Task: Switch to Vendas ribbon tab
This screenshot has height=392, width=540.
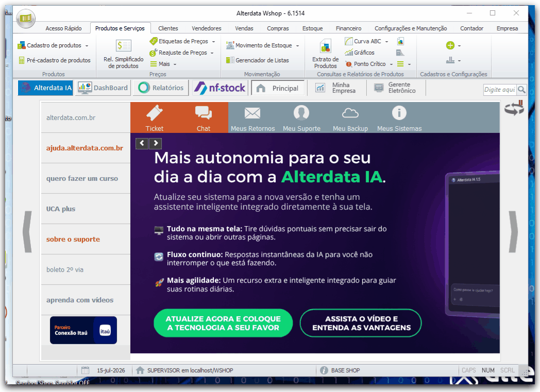Action: (x=244, y=28)
